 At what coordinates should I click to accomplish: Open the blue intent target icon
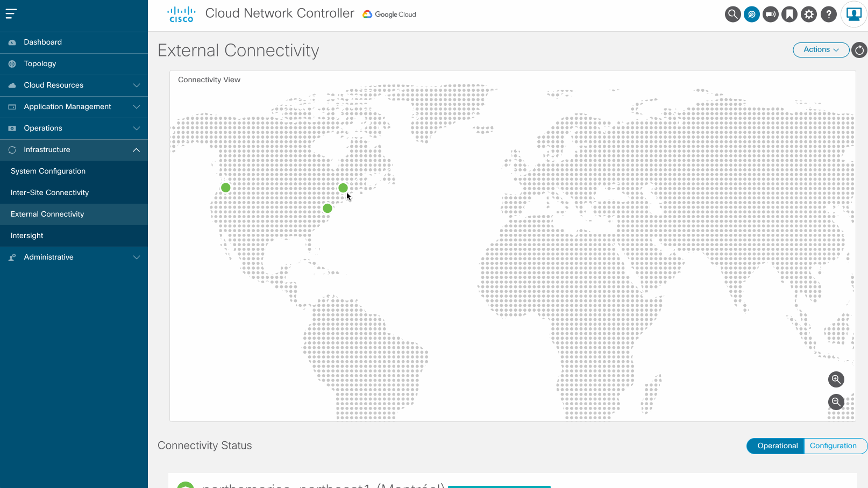[751, 15]
